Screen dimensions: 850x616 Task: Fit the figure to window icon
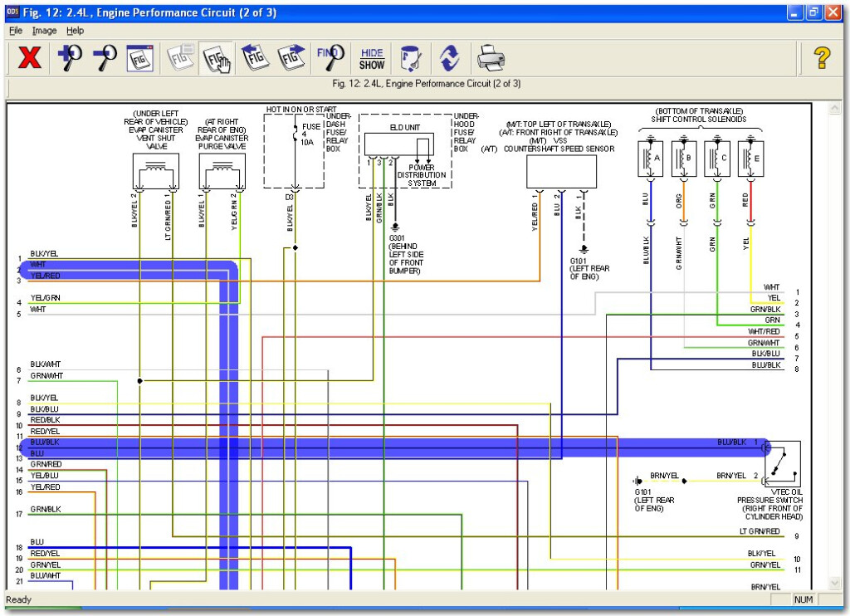tap(139, 58)
